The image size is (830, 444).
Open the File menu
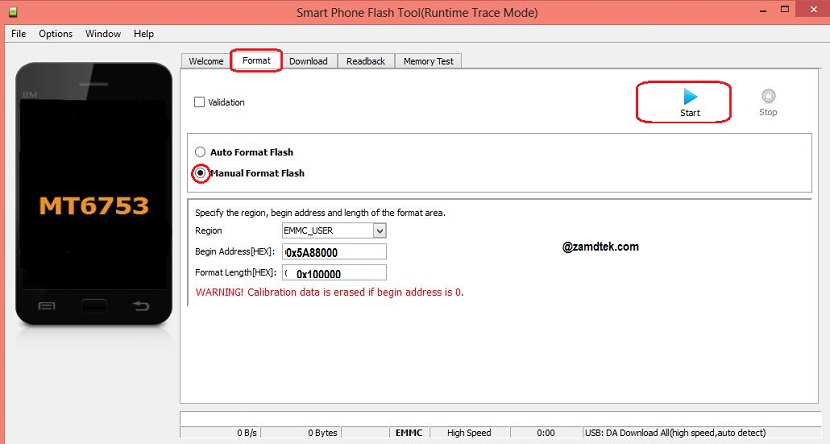pos(19,33)
